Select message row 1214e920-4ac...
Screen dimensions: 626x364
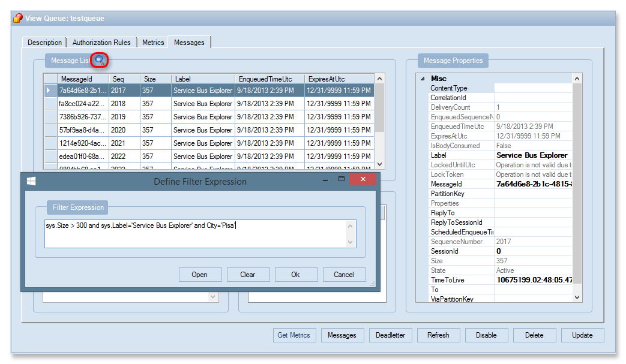(209, 143)
